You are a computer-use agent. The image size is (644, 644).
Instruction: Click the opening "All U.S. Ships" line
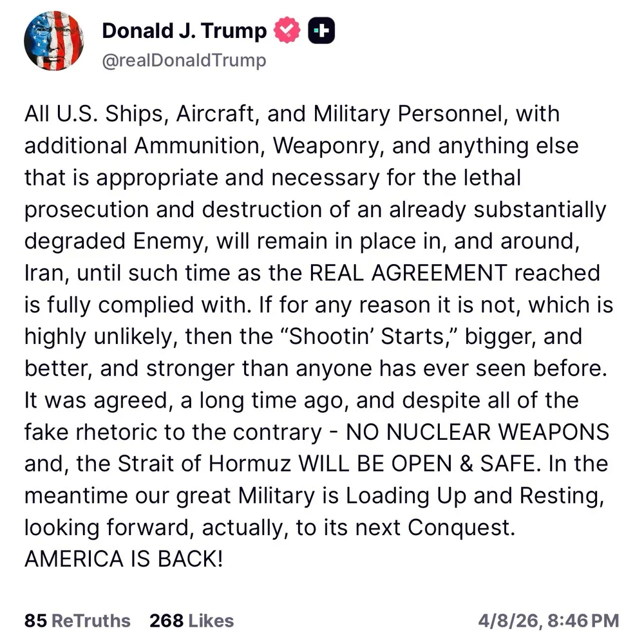[x=97, y=114]
